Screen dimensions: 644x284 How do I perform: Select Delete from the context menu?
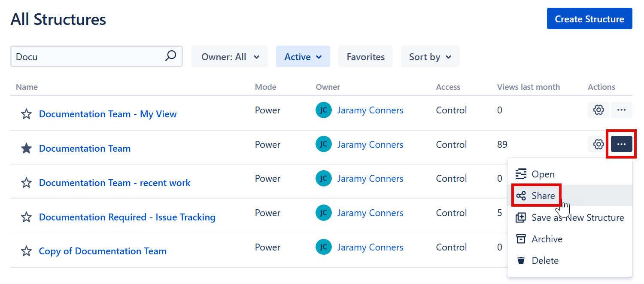tap(544, 260)
